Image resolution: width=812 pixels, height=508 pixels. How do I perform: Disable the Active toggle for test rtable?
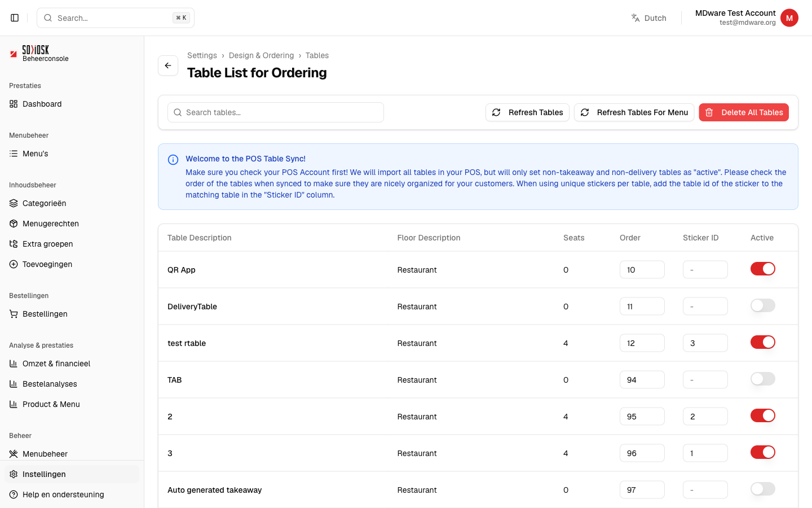tap(763, 343)
